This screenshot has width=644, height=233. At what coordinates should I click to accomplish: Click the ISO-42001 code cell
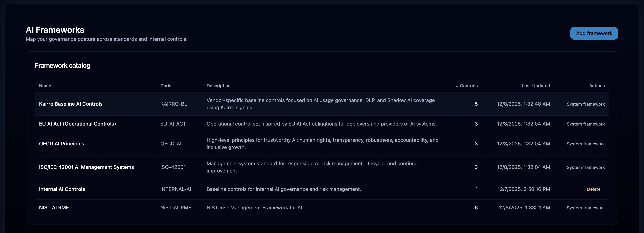tap(173, 167)
